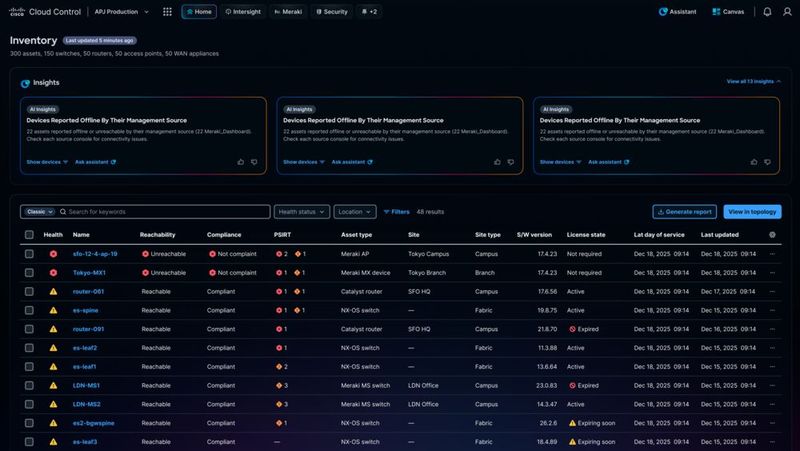800x451 pixels.
Task: Open the Health status filter dropdown
Action: [302, 212]
